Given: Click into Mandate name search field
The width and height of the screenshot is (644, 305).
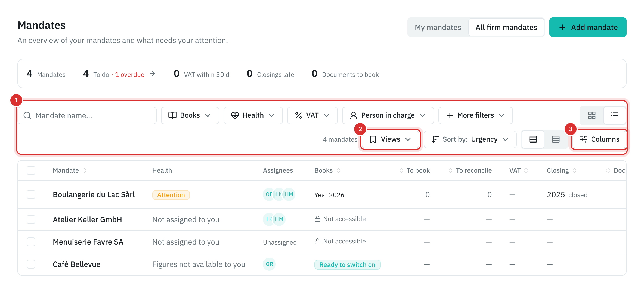Looking at the screenshot, I should [87, 115].
